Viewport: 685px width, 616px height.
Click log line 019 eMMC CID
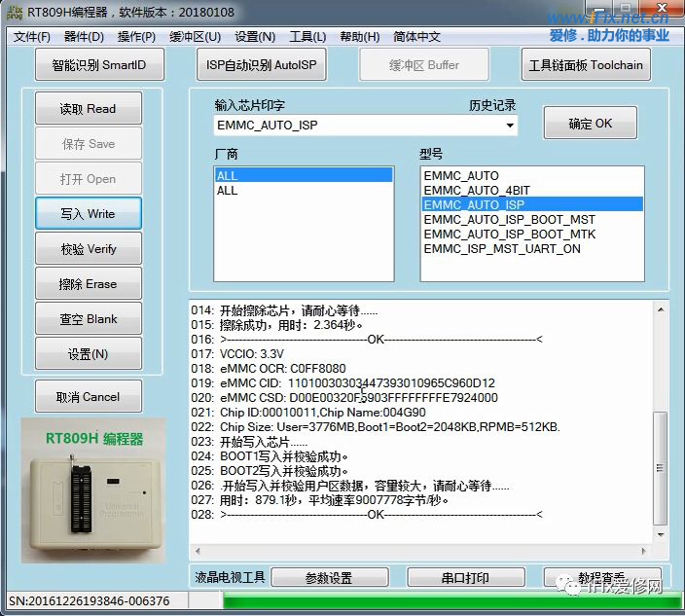342,383
